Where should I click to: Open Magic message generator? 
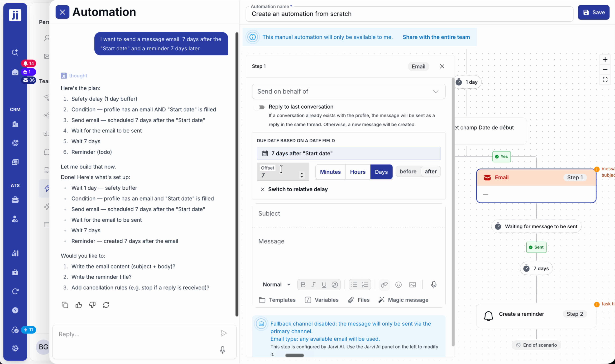click(403, 300)
